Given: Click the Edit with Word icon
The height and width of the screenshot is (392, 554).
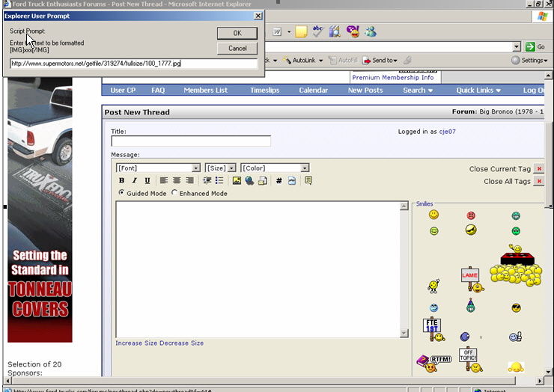Looking at the screenshot, I should pyautogui.click(x=277, y=31).
